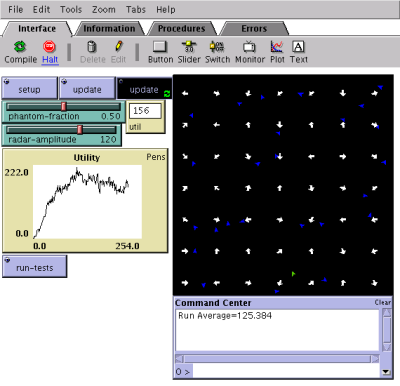This screenshot has height=386, width=400.
Task: Open the Tabs menu
Action: (136, 10)
